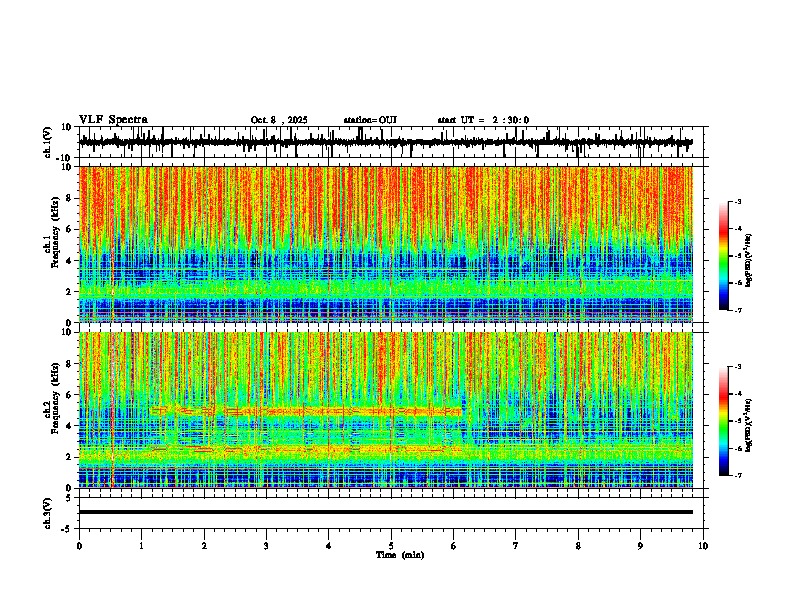Click the "2" kHz tick on ch.2 spectrogram

[x=69, y=457]
